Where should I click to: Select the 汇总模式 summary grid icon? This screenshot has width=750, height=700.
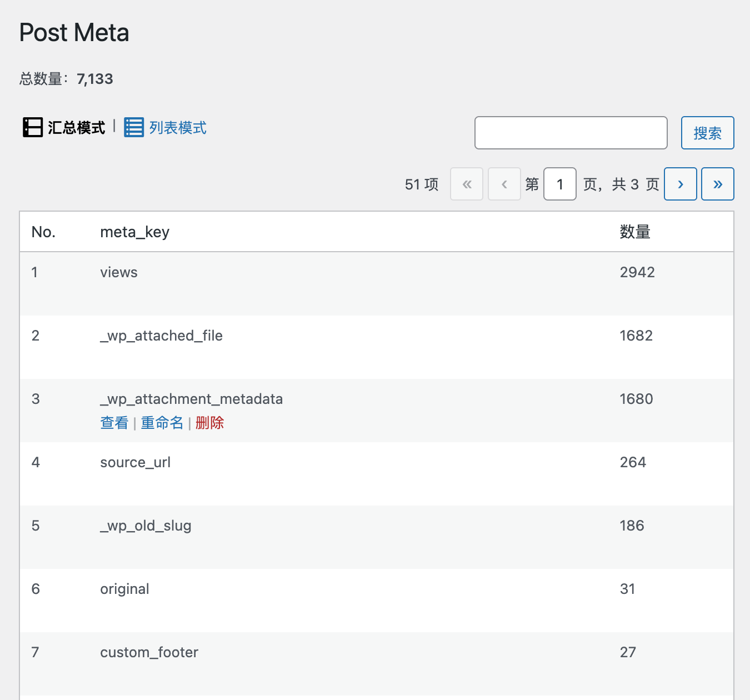point(33,127)
